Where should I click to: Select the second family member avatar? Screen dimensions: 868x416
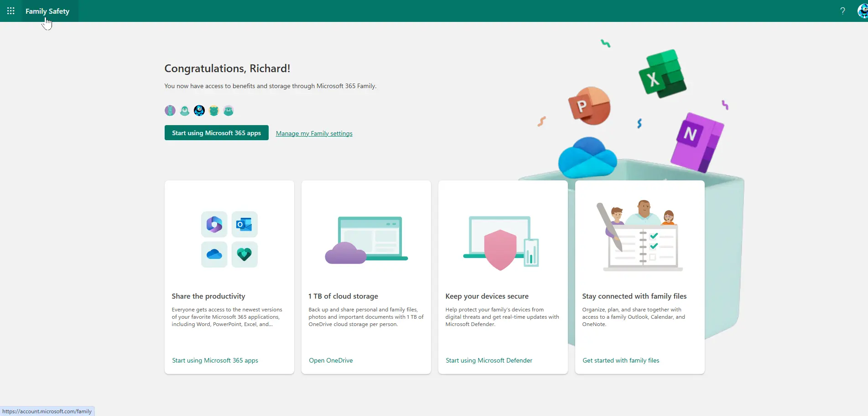coord(185,111)
